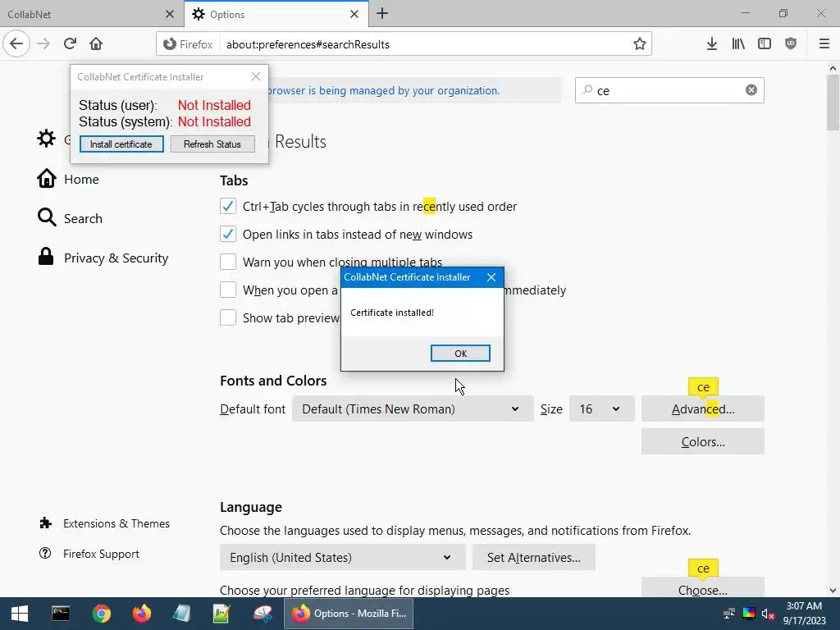Bookmark this page with the star icon
Image resolution: width=840 pixels, height=630 pixels.
(639, 44)
